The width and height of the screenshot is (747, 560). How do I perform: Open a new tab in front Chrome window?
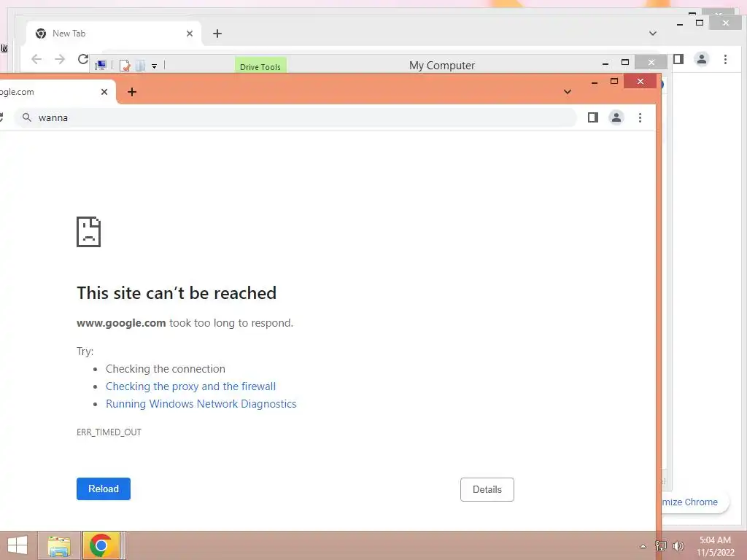[132, 92]
